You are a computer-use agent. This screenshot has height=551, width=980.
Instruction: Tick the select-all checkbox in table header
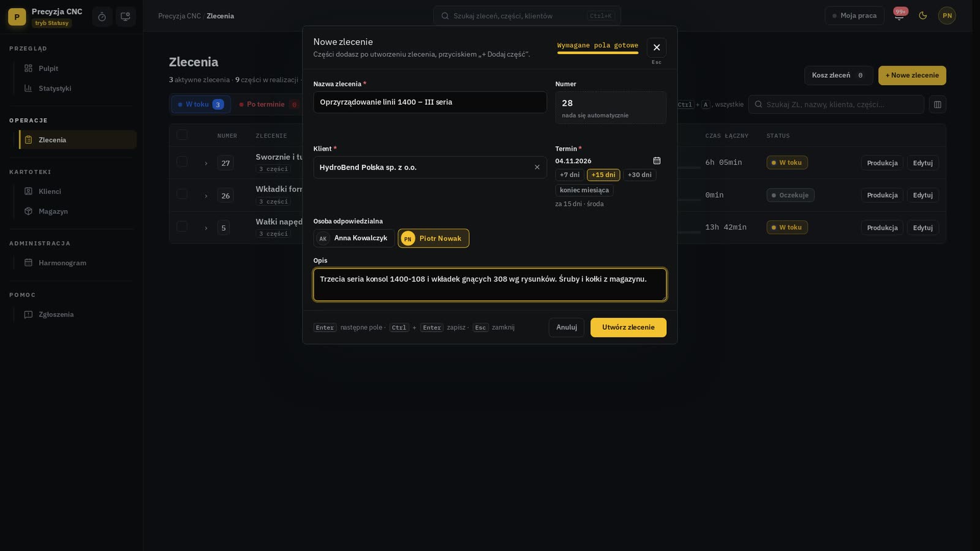(x=182, y=135)
